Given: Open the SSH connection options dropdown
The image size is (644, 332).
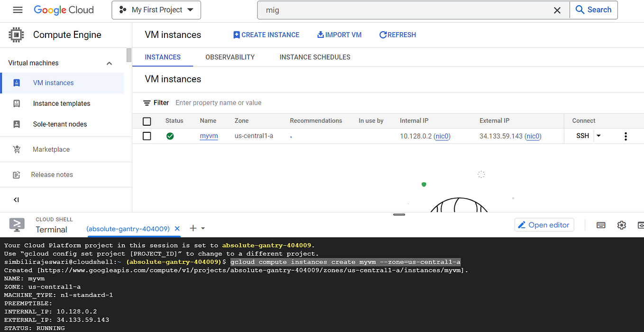Looking at the screenshot, I should click(598, 136).
